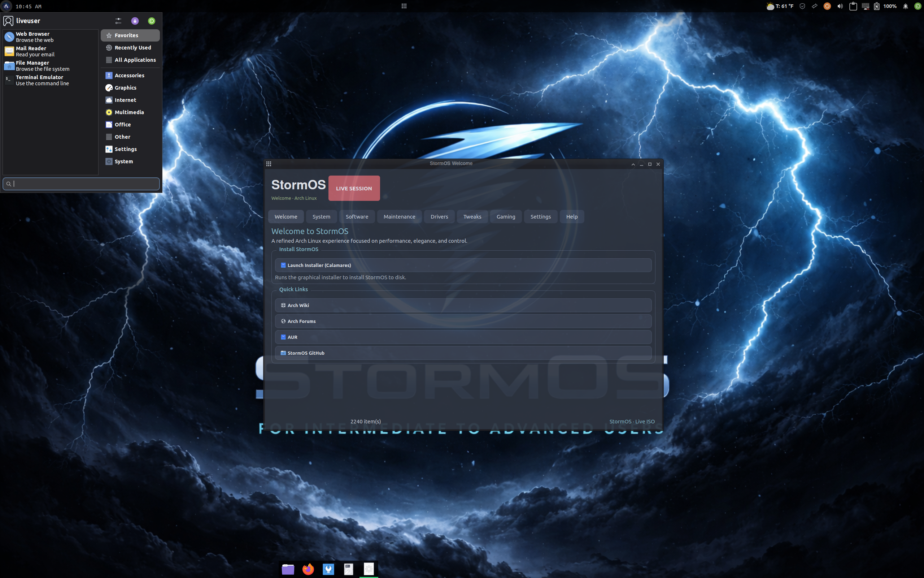Open the Arch Forums quick link
This screenshot has height=578, width=924.
tap(463, 321)
